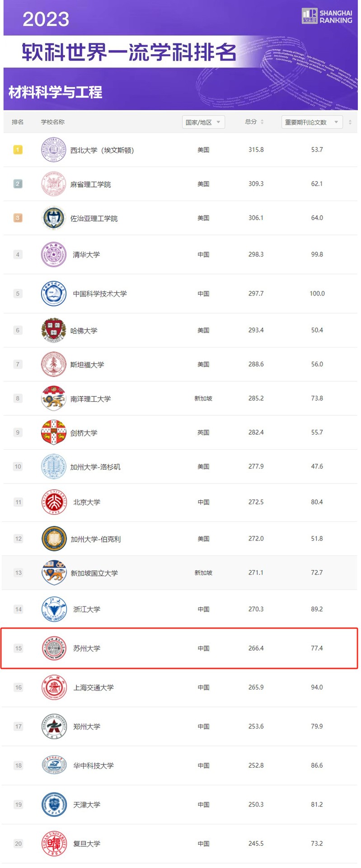Toggle sort arrows beside indicator dropdown
Screen dimensions: 361x868
point(350,122)
